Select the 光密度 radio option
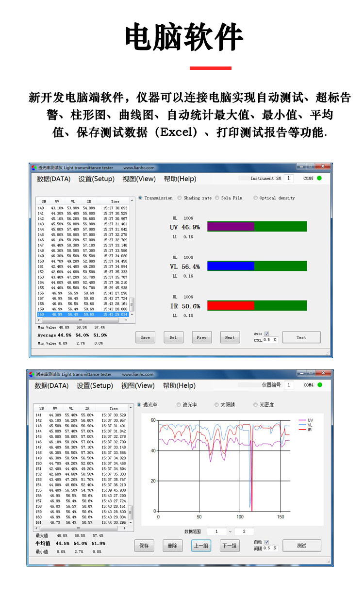The height and width of the screenshot is (598, 364). [255, 405]
